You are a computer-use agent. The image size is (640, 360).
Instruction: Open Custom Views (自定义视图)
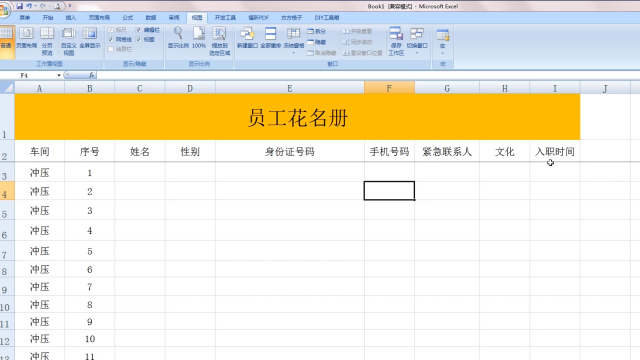coord(69,42)
